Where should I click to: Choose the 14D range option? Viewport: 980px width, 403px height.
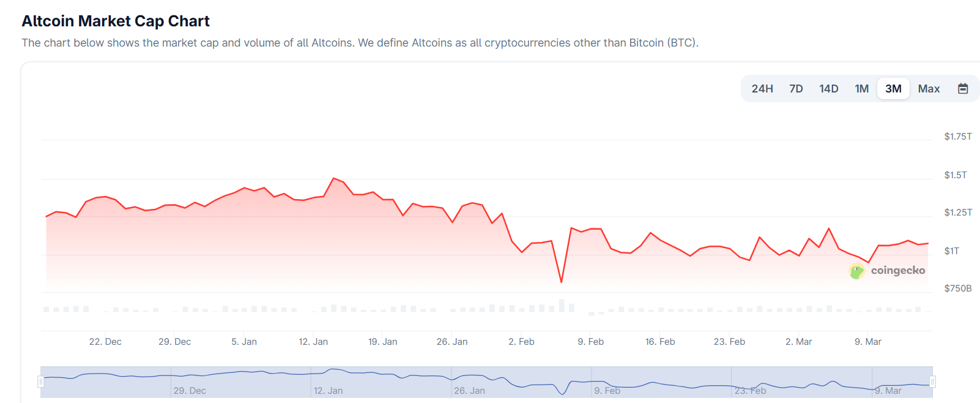[829, 89]
